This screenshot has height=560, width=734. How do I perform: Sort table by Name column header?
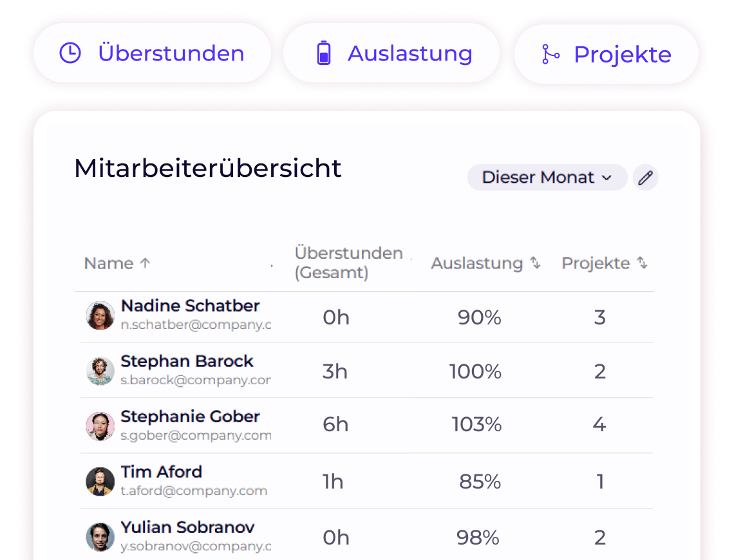click(x=109, y=263)
